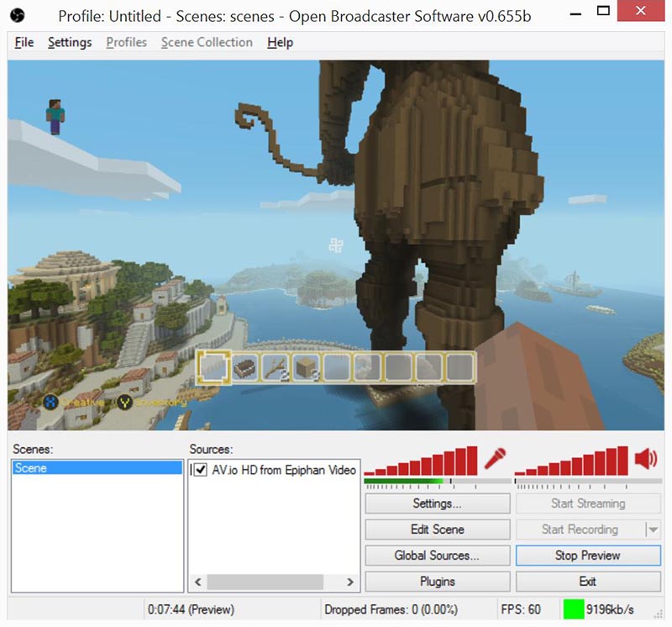The height and width of the screenshot is (627, 672).
Task: Click the Sources list right scroll arrow
Action: point(350,582)
